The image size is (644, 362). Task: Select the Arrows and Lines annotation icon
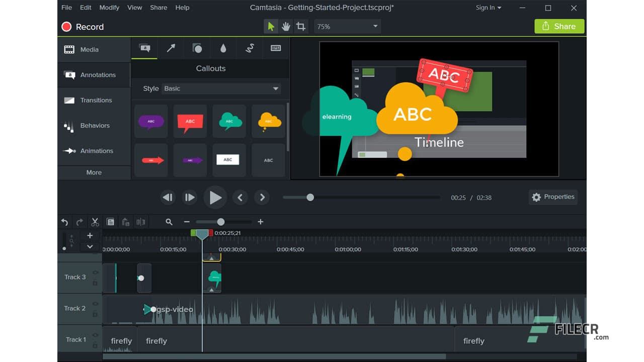tap(171, 48)
